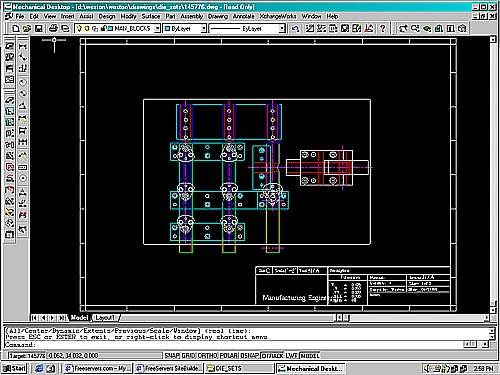Click the Save diskette icon
This screenshot has height=375, width=500.
tap(39, 29)
